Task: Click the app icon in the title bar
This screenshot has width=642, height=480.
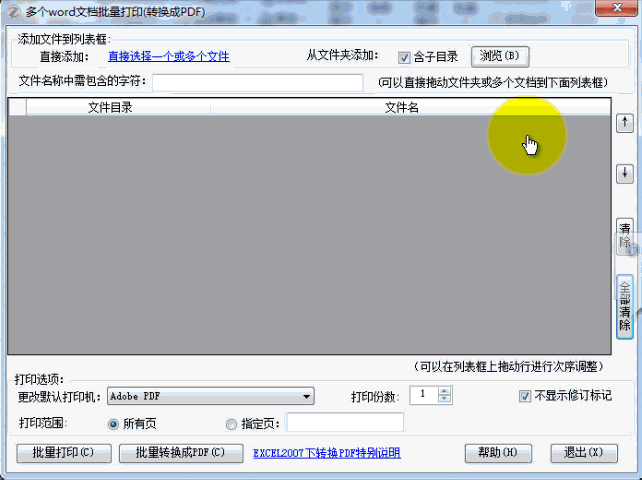Action: tap(12, 10)
